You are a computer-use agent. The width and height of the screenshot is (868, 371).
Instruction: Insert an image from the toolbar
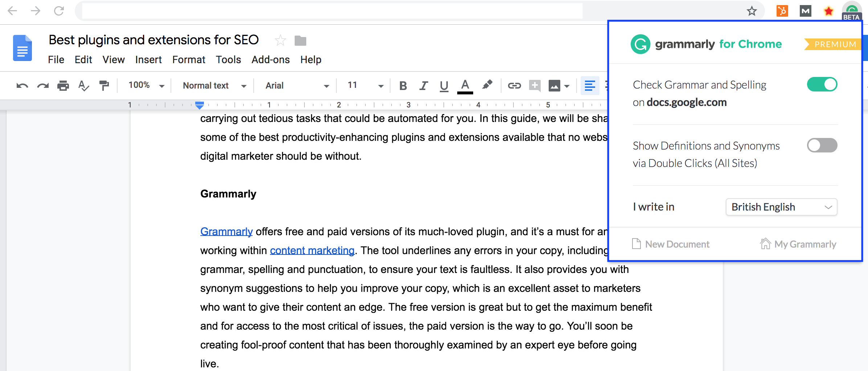pyautogui.click(x=554, y=86)
